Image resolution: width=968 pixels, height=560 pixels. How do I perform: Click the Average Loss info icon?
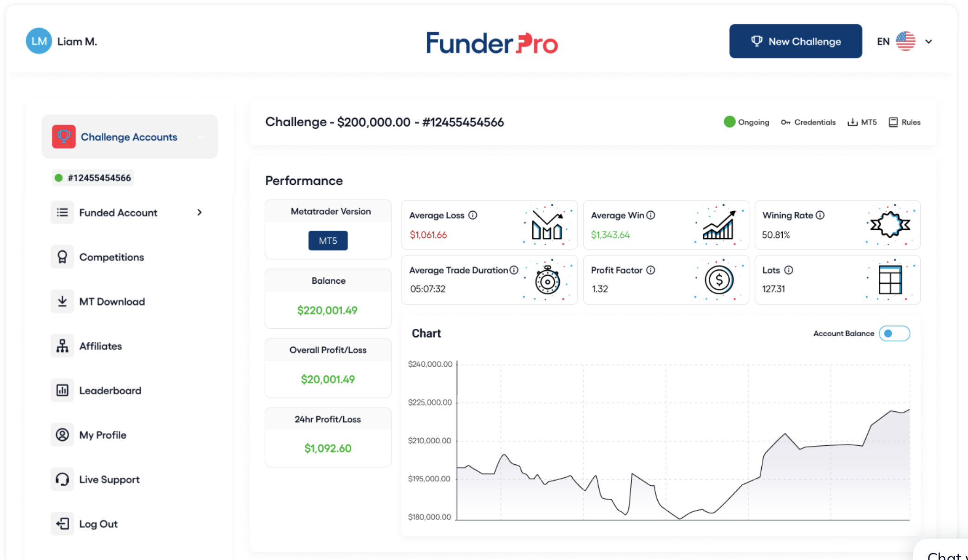pyautogui.click(x=473, y=215)
